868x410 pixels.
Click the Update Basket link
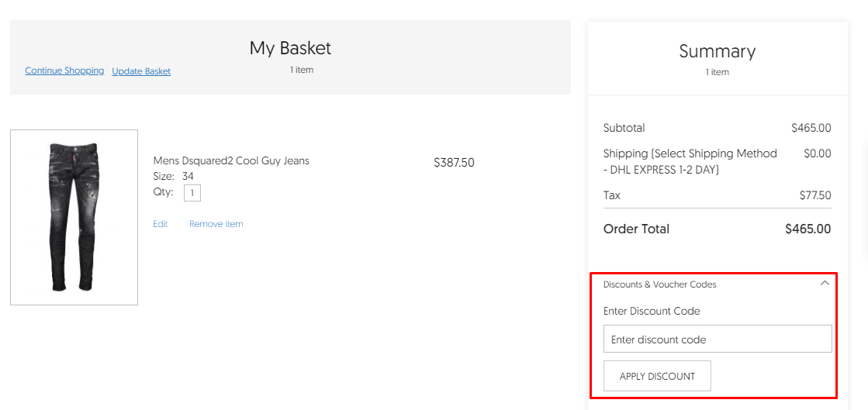pos(141,71)
